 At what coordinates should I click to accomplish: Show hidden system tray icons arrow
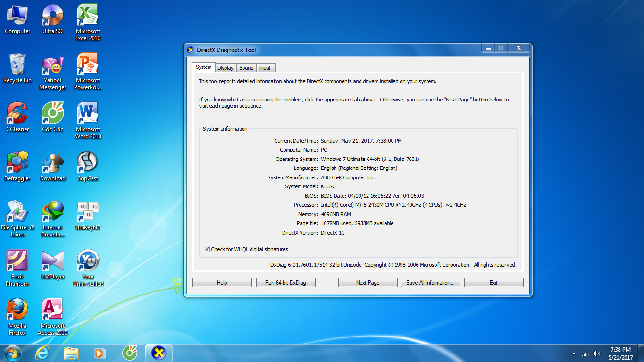[574, 354]
